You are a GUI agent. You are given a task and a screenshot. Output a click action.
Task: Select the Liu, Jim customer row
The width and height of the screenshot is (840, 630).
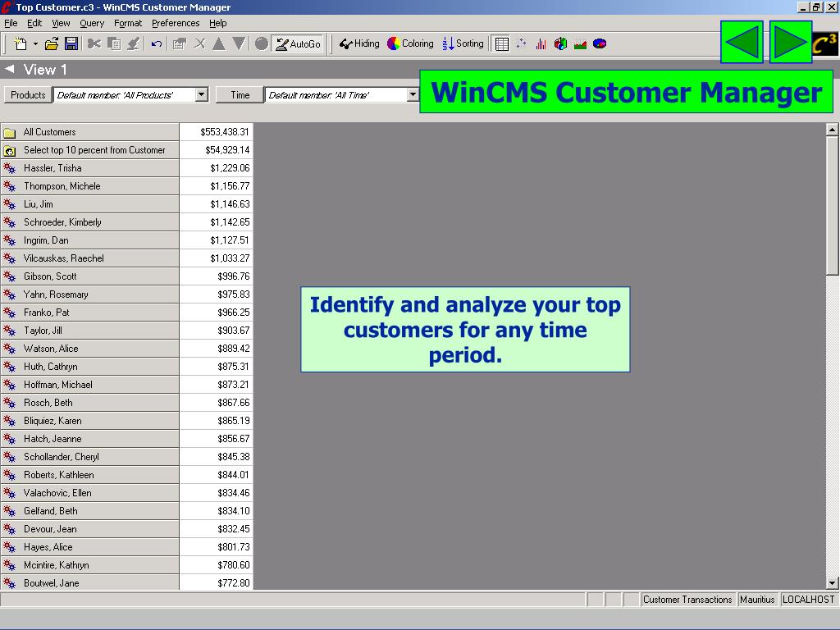coord(89,204)
